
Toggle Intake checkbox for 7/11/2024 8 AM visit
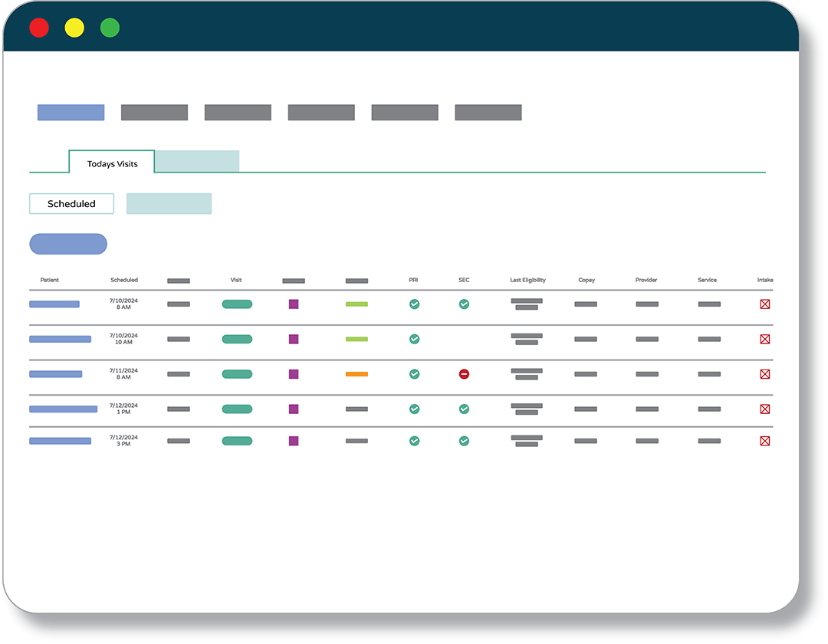click(x=764, y=374)
